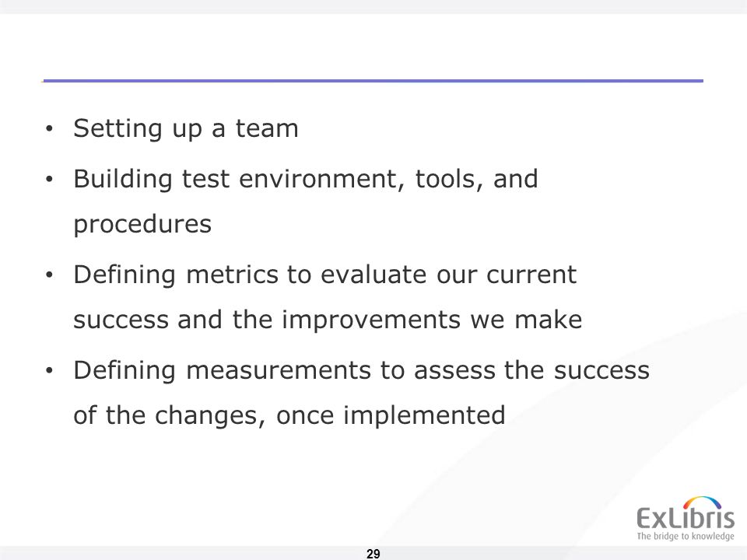Click the word "implemented" in last bullet

coord(424,415)
